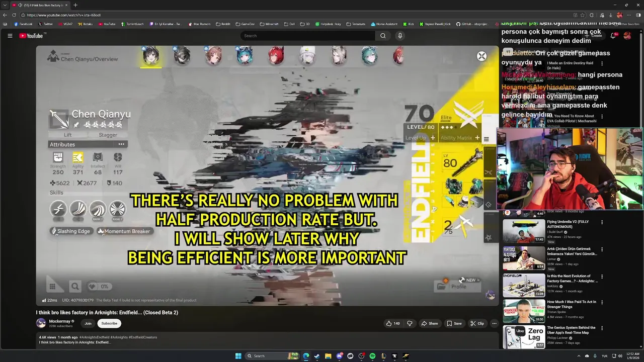Open Microsoft Edge from the taskbar
Image resolution: width=644 pixels, height=362 pixels.
[x=306, y=356]
